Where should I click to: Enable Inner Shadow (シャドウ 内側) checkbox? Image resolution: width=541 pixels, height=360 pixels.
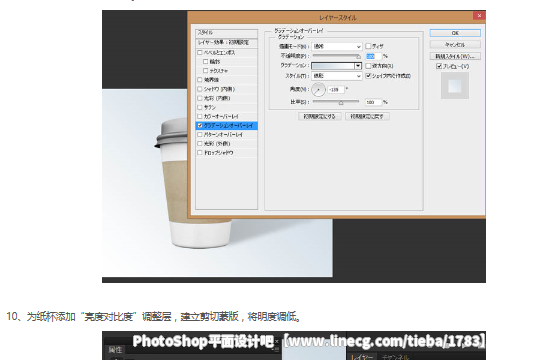[200, 89]
